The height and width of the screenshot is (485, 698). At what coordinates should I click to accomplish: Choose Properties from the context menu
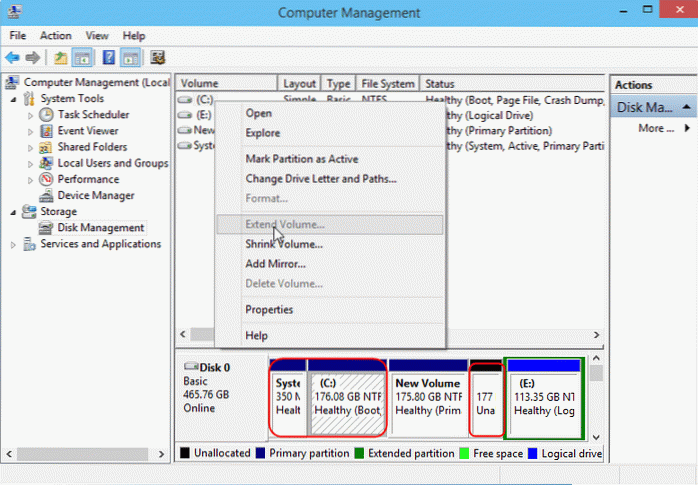pyautogui.click(x=329, y=309)
